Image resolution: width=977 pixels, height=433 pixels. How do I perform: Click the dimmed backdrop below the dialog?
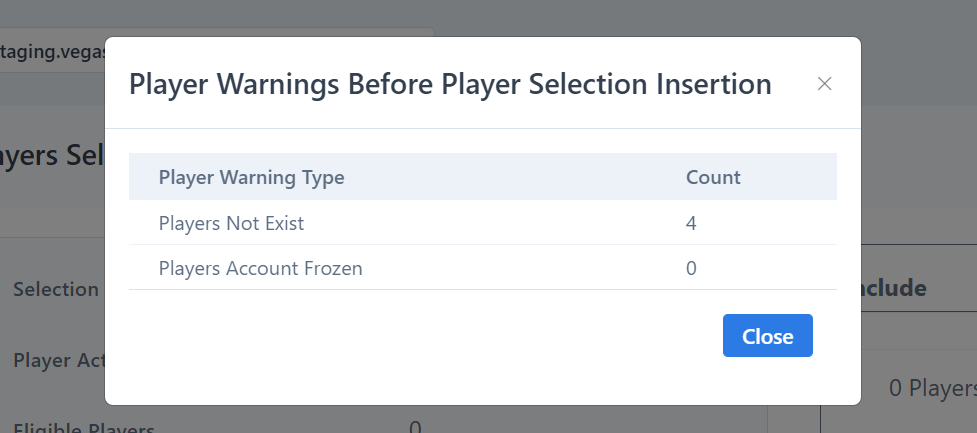tap(483, 419)
